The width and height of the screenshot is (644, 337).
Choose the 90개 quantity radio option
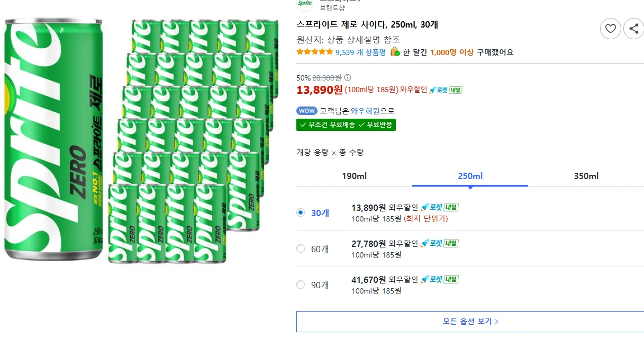[x=301, y=285]
